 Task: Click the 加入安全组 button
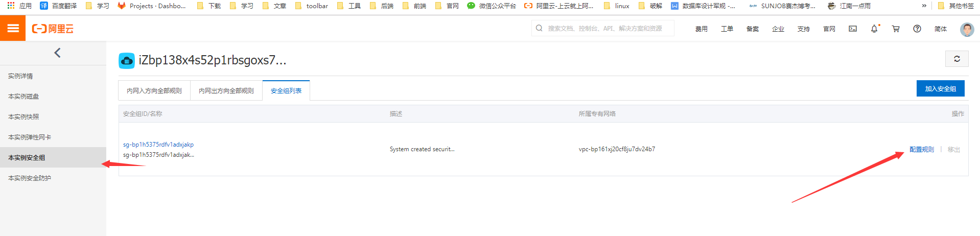point(940,88)
